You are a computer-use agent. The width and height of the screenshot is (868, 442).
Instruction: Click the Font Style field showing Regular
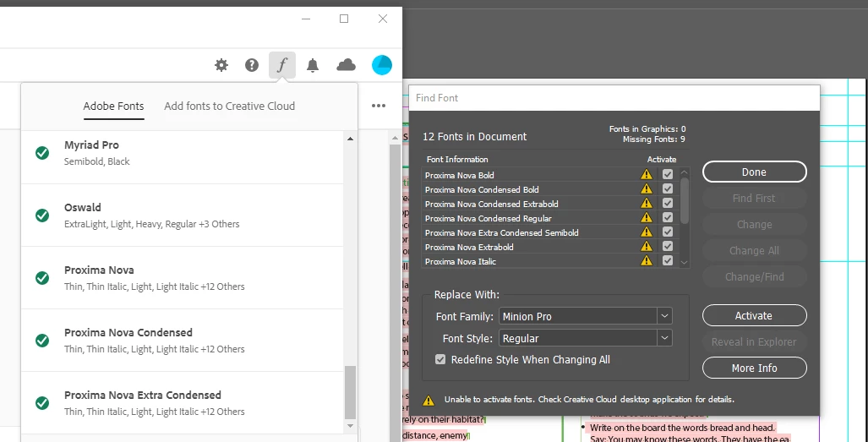(578, 338)
